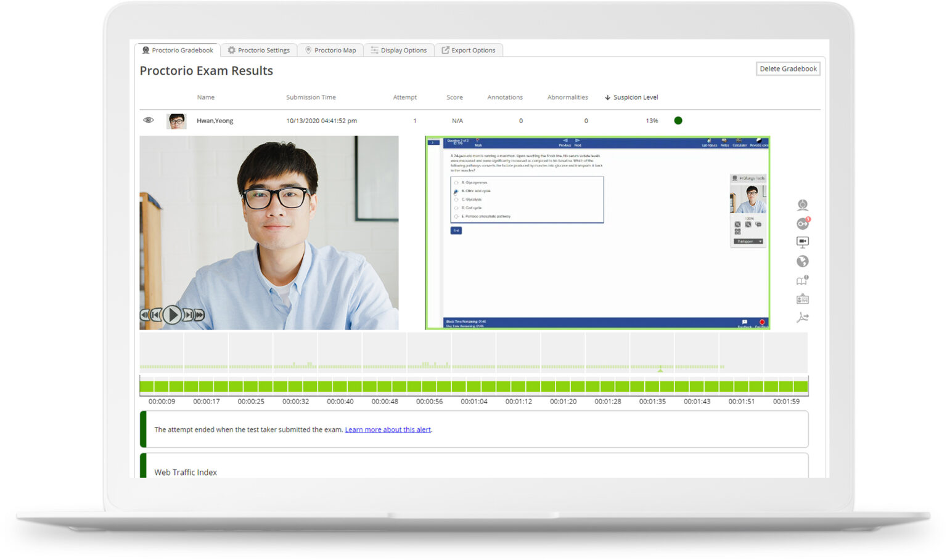Screen dimensions: 947x560
Task: Open the webcam recording panel icon
Action: [x=802, y=205]
